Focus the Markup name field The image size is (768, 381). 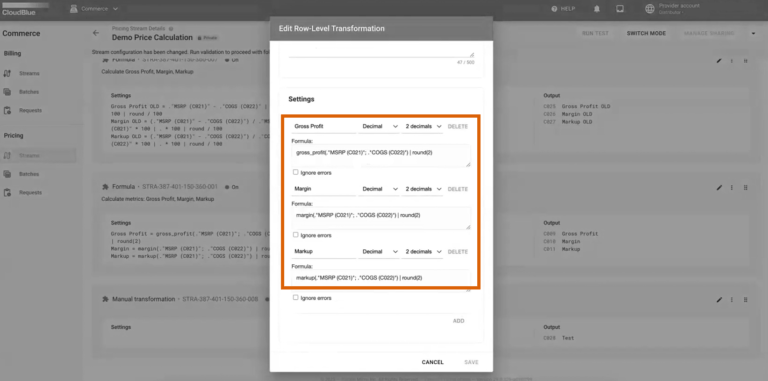323,252
